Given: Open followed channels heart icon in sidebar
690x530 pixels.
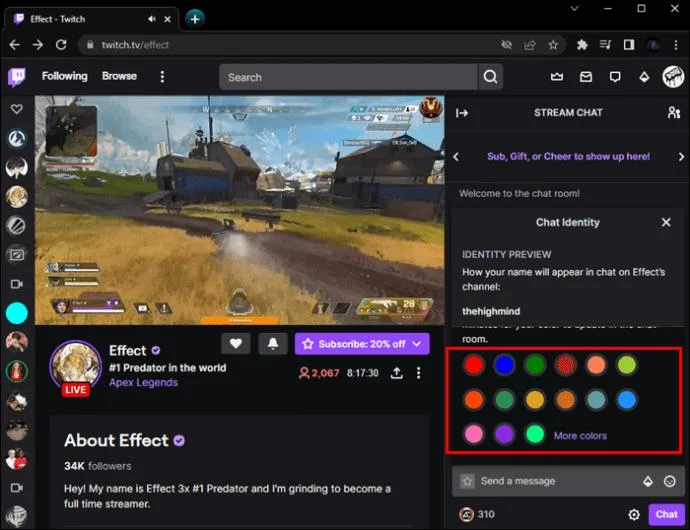Looking at the screenshot, I should tap(17, 109).
